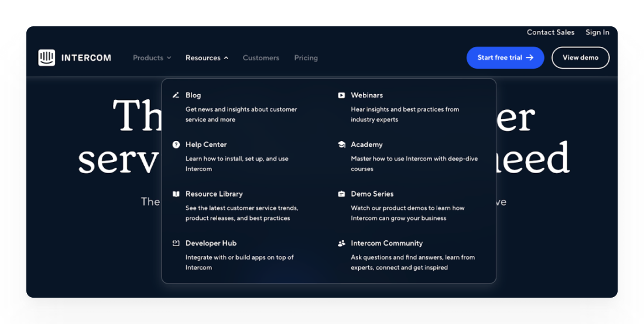The height and width of the screenshot is (324, 644).
Task: Click "Hear insights and best practices from" text
Action: click(405, 109)
